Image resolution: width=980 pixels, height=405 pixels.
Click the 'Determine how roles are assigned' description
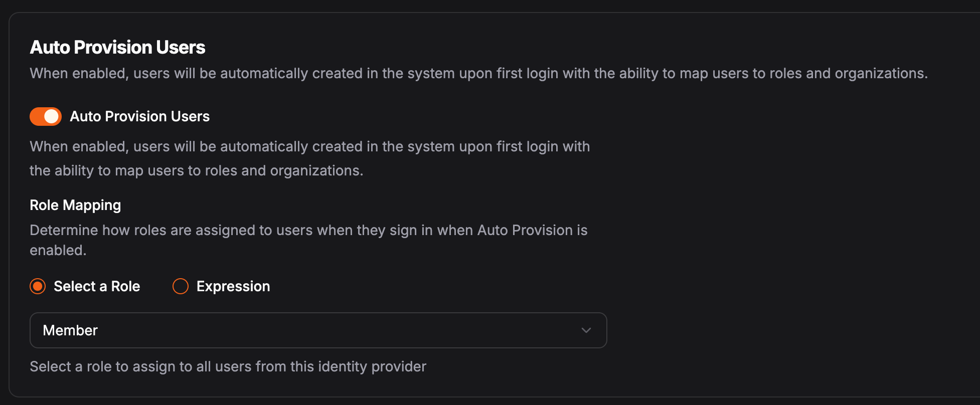[x=308, y=240]
